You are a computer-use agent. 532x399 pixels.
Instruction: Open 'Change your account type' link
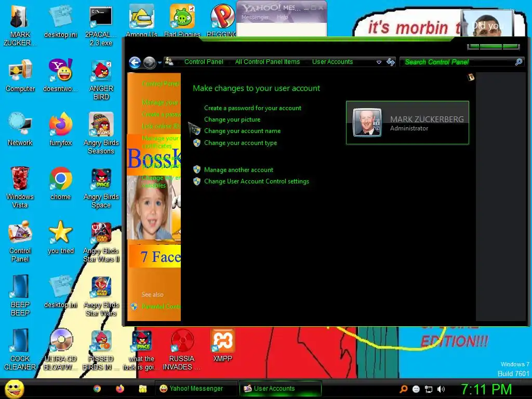coord(240,143)
